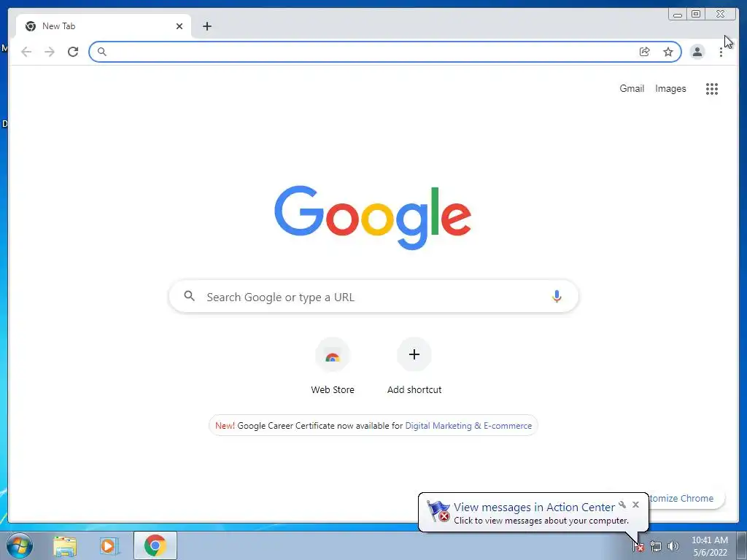
Task: Click the Action Center flag tray icon
Action: [638, 547]
